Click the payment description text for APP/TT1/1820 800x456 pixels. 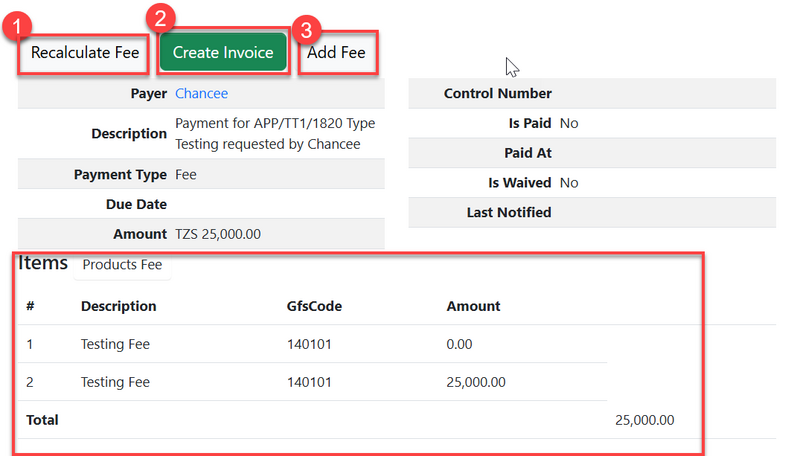pos(274,134)
